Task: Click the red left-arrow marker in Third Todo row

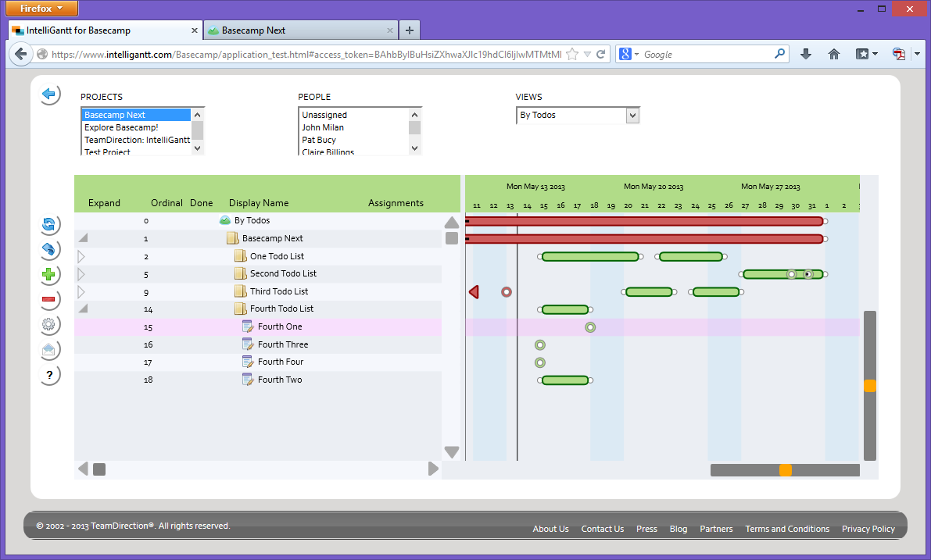Action: click(x=474, y=292)
